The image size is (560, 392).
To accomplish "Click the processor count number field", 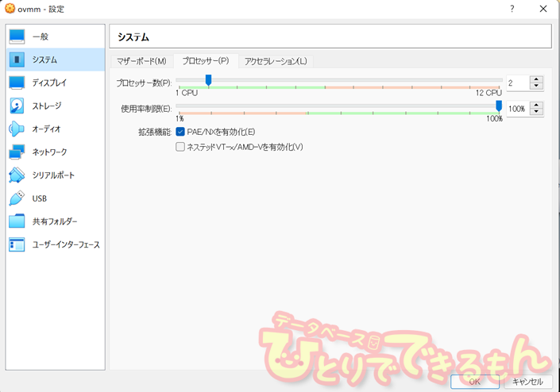I will tap(516, 83).
